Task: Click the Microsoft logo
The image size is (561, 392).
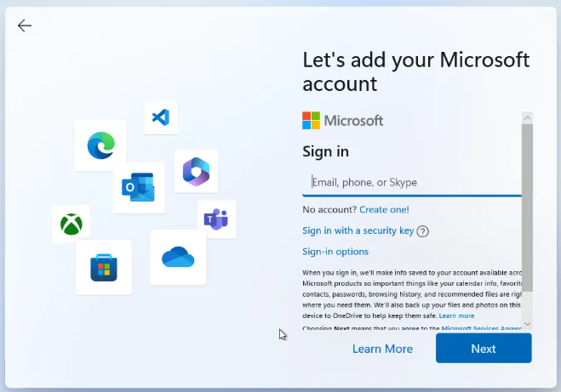Action: coord(342,121)
